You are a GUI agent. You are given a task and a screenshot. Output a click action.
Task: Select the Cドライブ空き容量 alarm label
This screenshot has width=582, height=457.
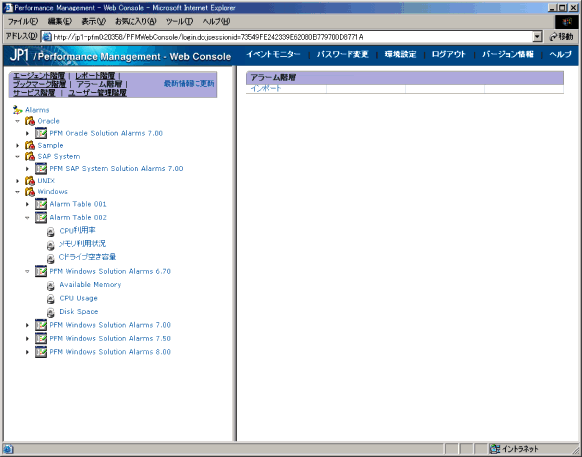coord(88,257)
